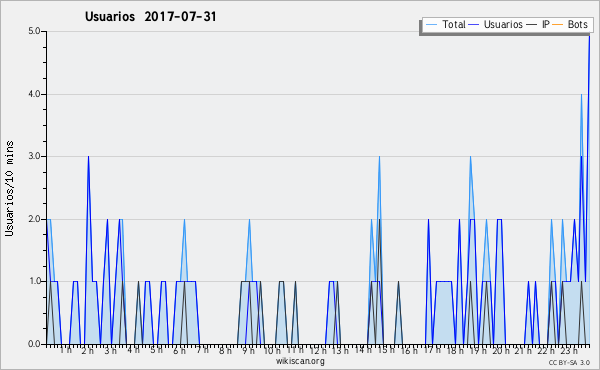The image size is (600, 370).
Task: Click the '10 h' x-axis label
Action: tap(272, 351)
